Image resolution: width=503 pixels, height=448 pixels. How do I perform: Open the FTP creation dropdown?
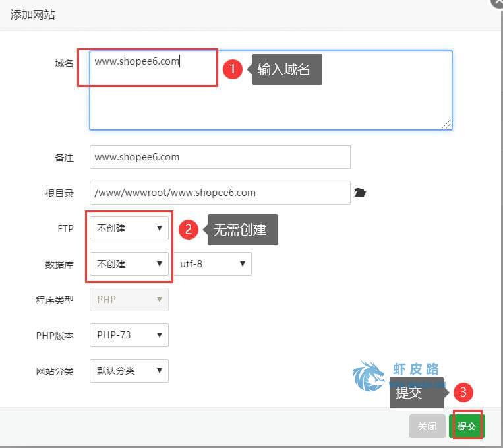(129, 228)
